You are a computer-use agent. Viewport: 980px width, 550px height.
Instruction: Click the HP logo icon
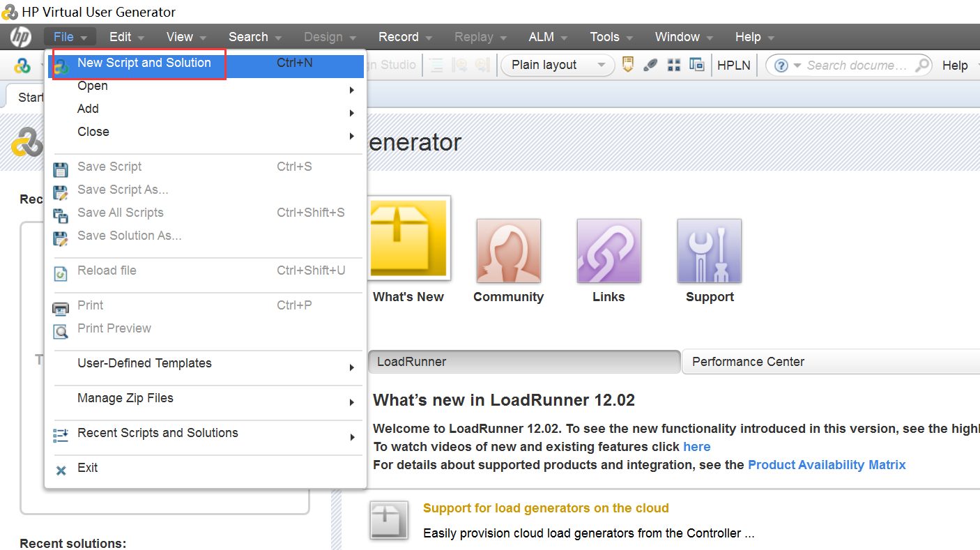click(20, 37)
